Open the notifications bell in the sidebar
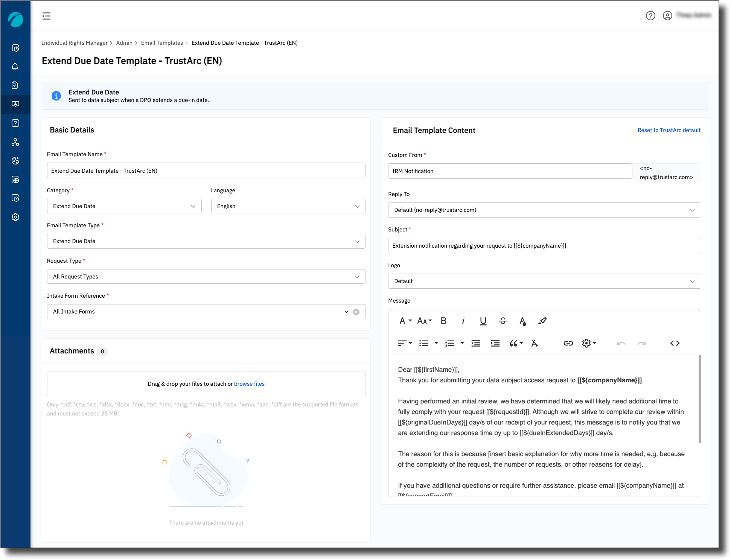 [x=15, y=66]
